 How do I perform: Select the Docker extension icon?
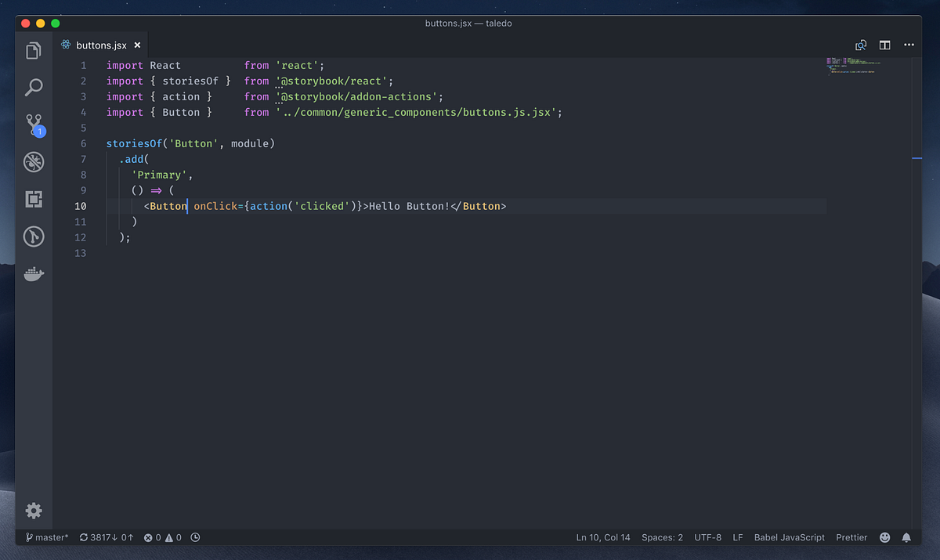33,273
